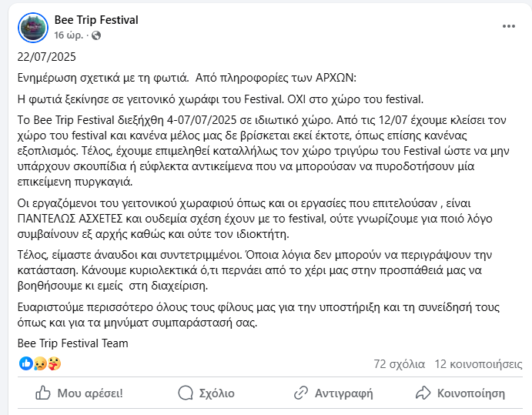Click the Bee Trip Festival profile picture
Viewport: 532px width, 415px height.
point(34,27)
